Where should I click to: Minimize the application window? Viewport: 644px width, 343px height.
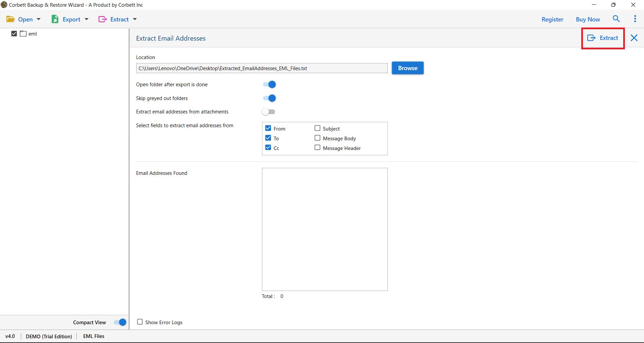click(x=594, y=5)
